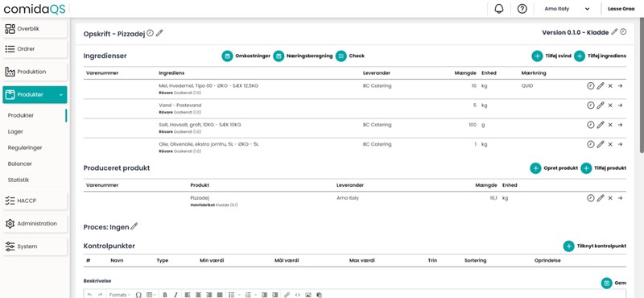Image resolution: width=644 pixels, height=298 pixels.
Task: Open arrow on Pizzadej product row
Action: [620, 198]
